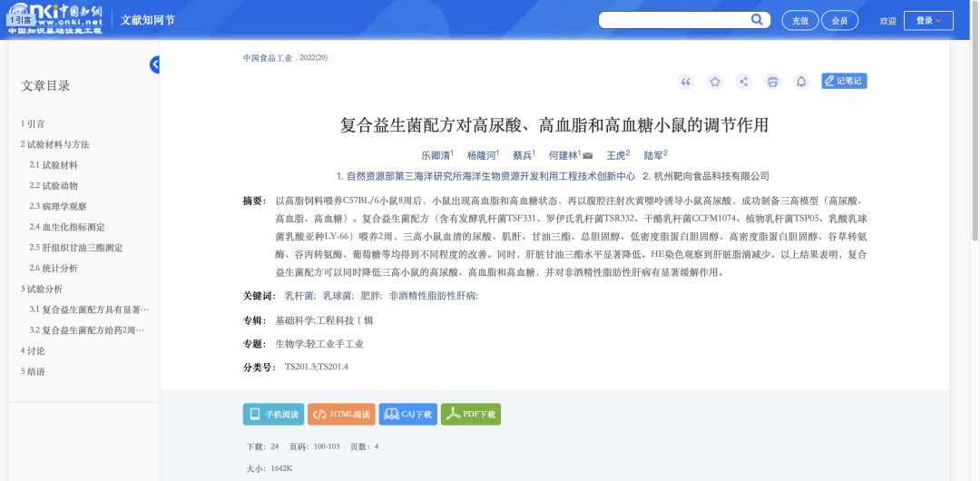980x481 pixels.
Task: Jump to 4 讨论 section
Action: click(33, 350)
